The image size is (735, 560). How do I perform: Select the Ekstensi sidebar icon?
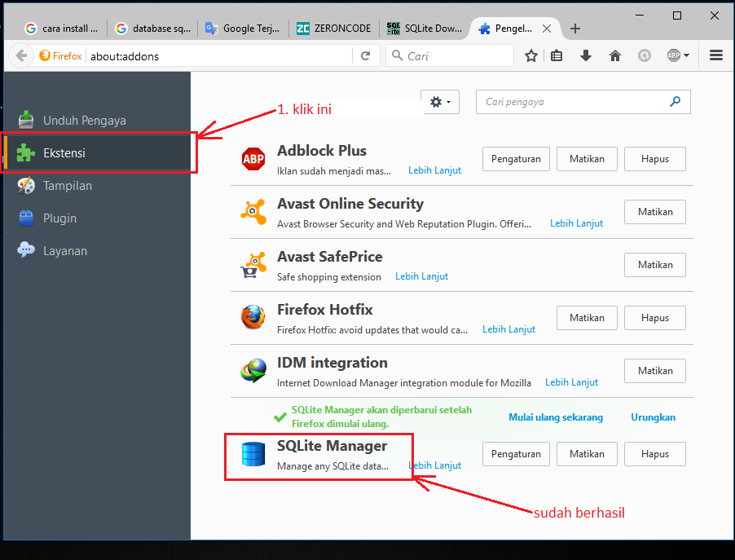[x=27, y=152]
